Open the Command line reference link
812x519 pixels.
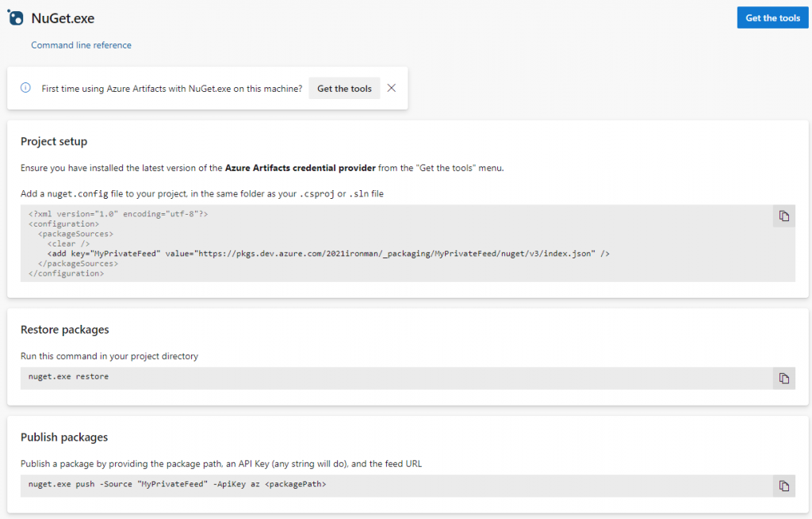(81, 45)
